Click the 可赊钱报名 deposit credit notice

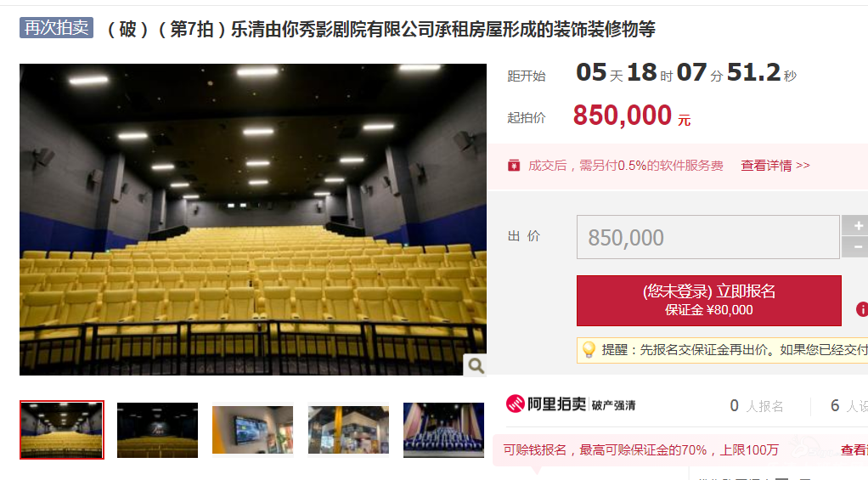[x=641, y=450]
